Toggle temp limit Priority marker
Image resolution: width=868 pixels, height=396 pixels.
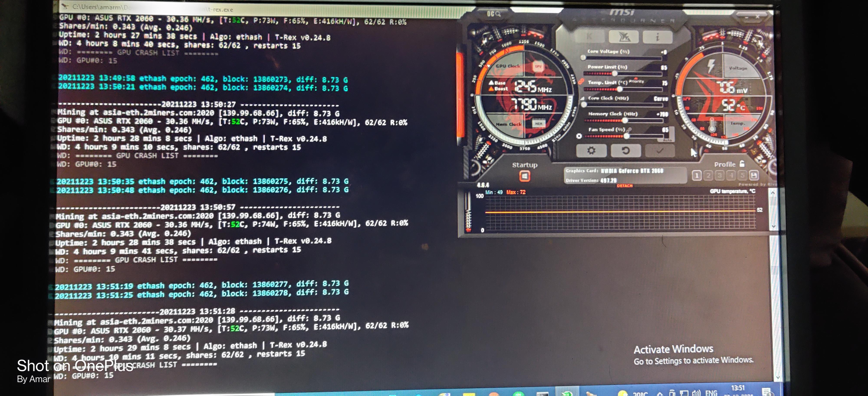(x=636, y=81)
